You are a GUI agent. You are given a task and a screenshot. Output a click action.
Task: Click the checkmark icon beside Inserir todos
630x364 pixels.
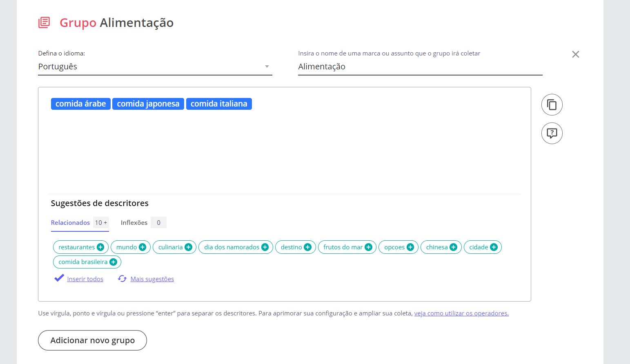59,278
